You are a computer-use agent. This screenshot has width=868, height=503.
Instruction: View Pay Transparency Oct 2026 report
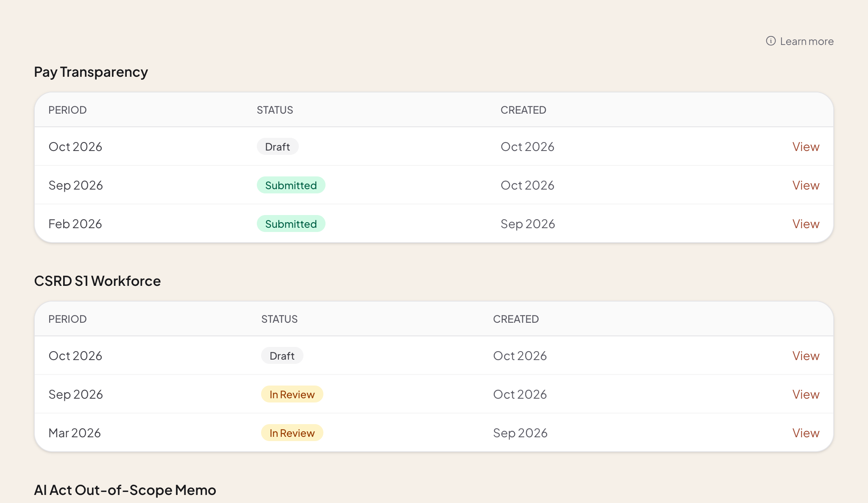point(806,147)
